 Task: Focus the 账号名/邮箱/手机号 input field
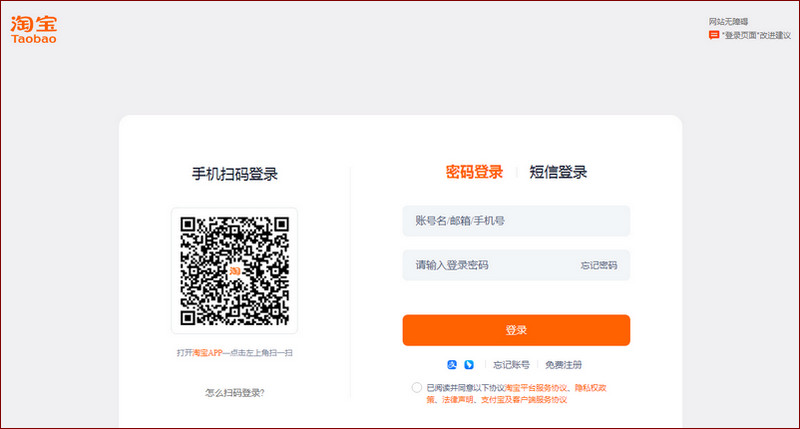pyautogui.click(x=516, y=221)
